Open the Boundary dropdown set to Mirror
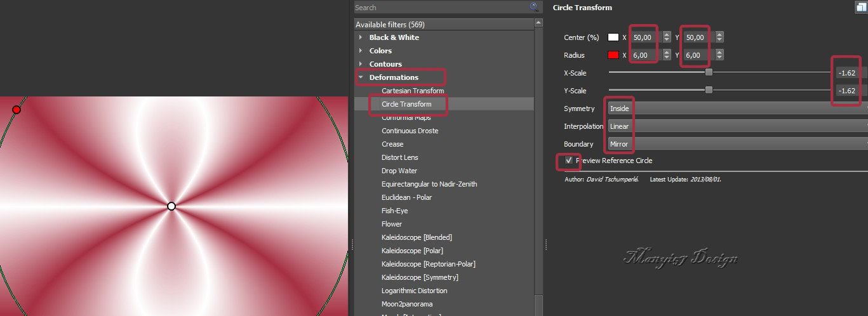This screenshot has width=868, height=316. [x=737, y=144]
